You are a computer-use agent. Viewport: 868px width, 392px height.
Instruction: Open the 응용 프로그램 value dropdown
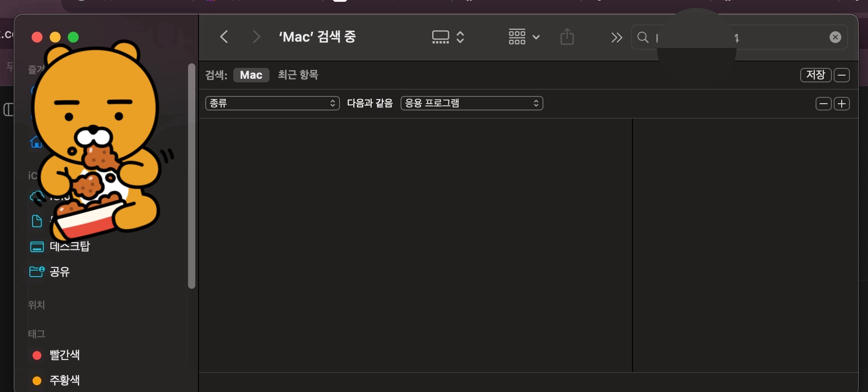(x=472, y=103)
